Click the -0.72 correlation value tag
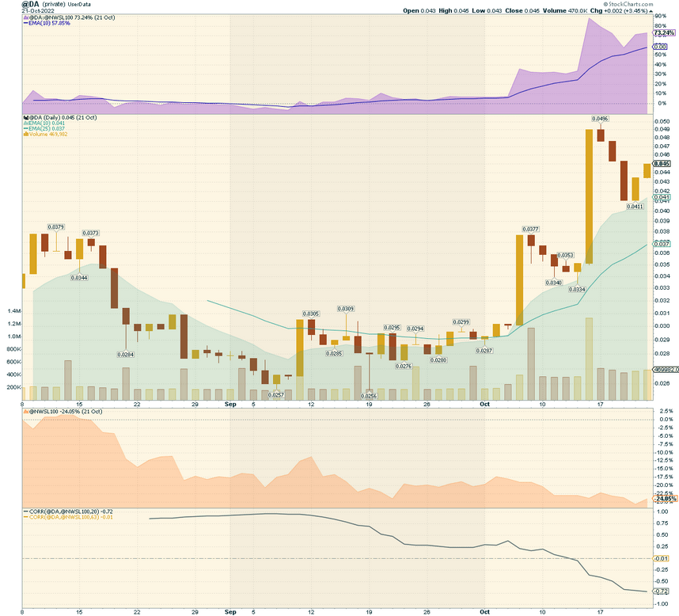Viewport: 679px width, 616px height. click(x=662, y=591)
